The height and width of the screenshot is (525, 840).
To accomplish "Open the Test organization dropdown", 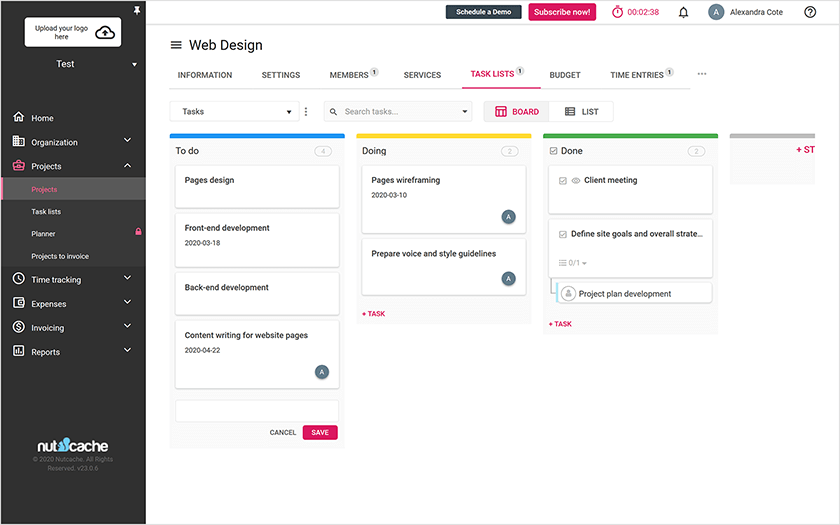I will 134,64.
